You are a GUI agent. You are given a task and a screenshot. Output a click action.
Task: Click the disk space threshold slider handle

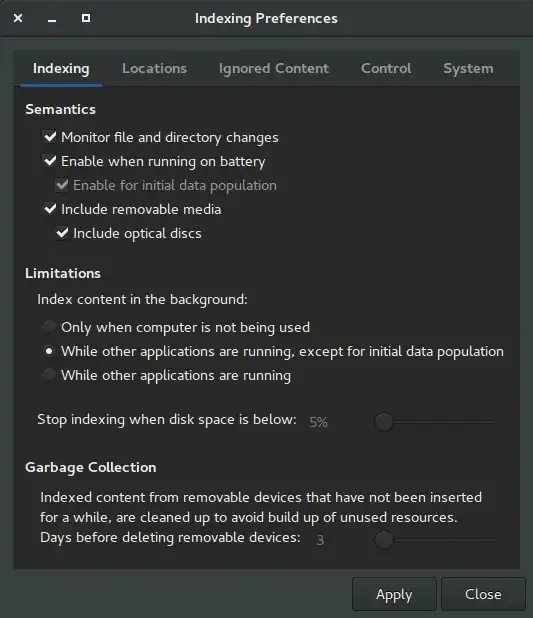click(384, 422)
